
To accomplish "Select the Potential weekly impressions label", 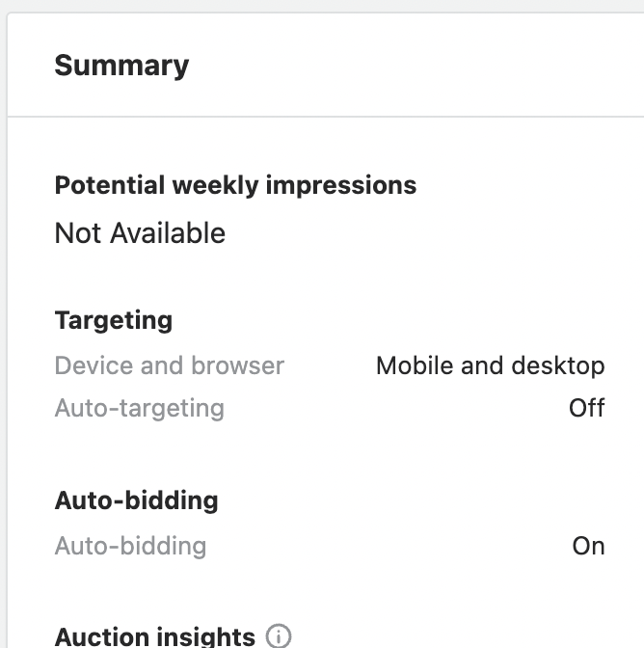I will click(235, 185).
